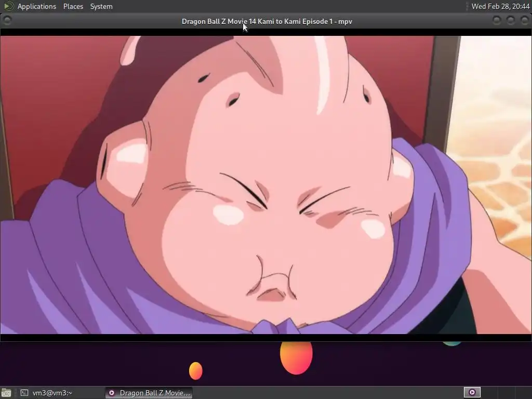Open the System menu
This screenshot has height=399, width=532.
[101, 6]
